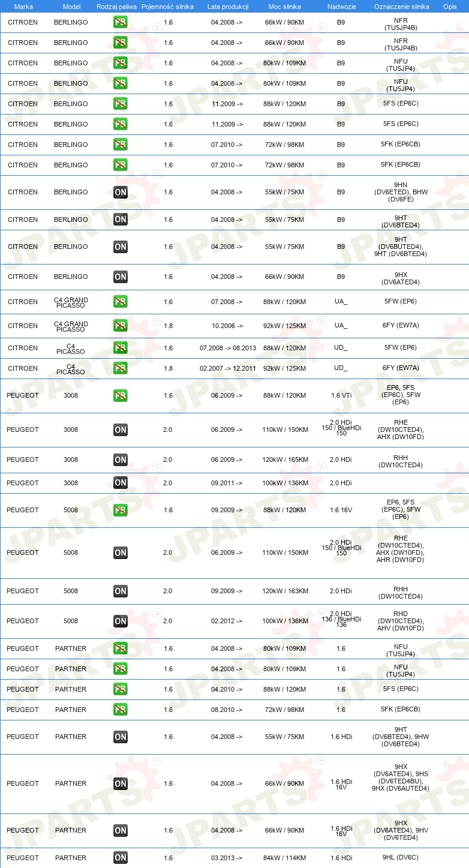Click the date cell 07.2008 -> for C4 Grand Picasso
The height and width of the screenshot is (868, 469).
click(227, 302)
